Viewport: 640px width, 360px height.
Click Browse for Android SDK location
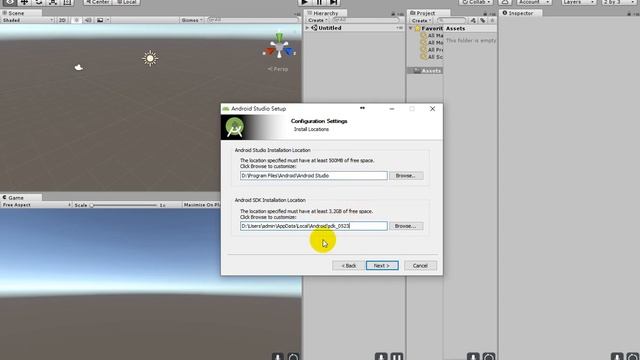click(x=406, y=226)
